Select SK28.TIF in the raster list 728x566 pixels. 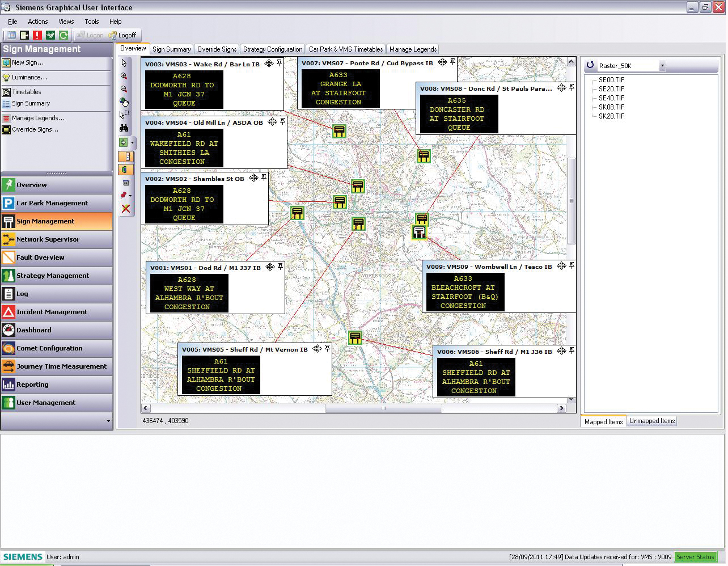pos(611,116)
